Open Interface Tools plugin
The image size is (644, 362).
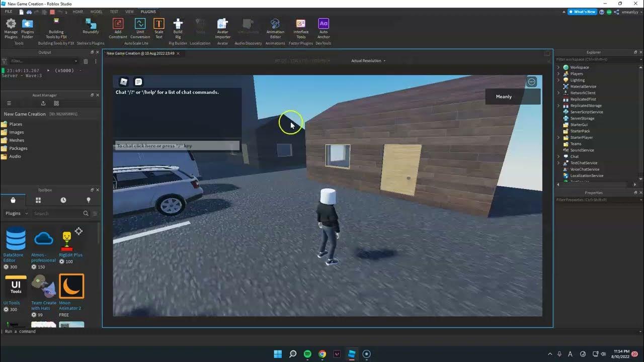(301, 28)
